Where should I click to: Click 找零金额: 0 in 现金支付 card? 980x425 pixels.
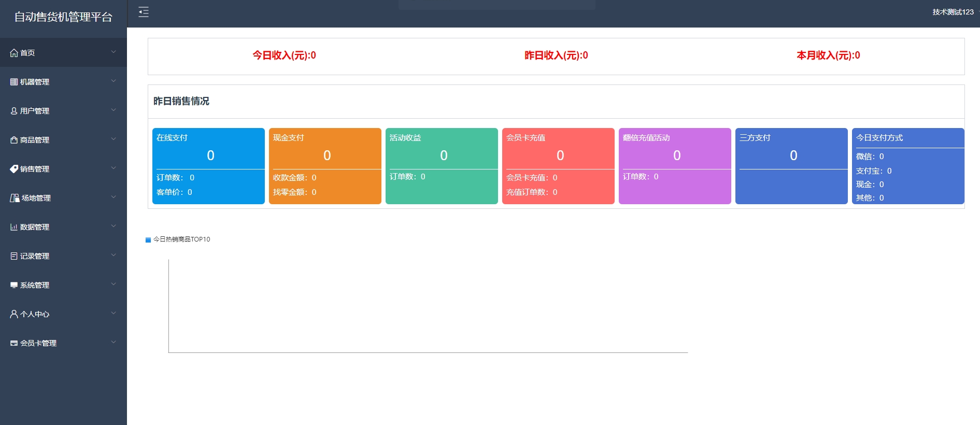point(295,192)
